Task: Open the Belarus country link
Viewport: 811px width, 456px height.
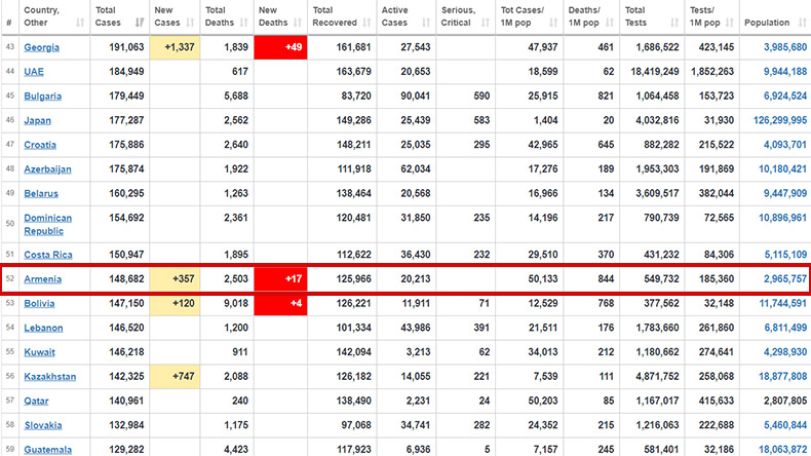Action: click(41, 193)
